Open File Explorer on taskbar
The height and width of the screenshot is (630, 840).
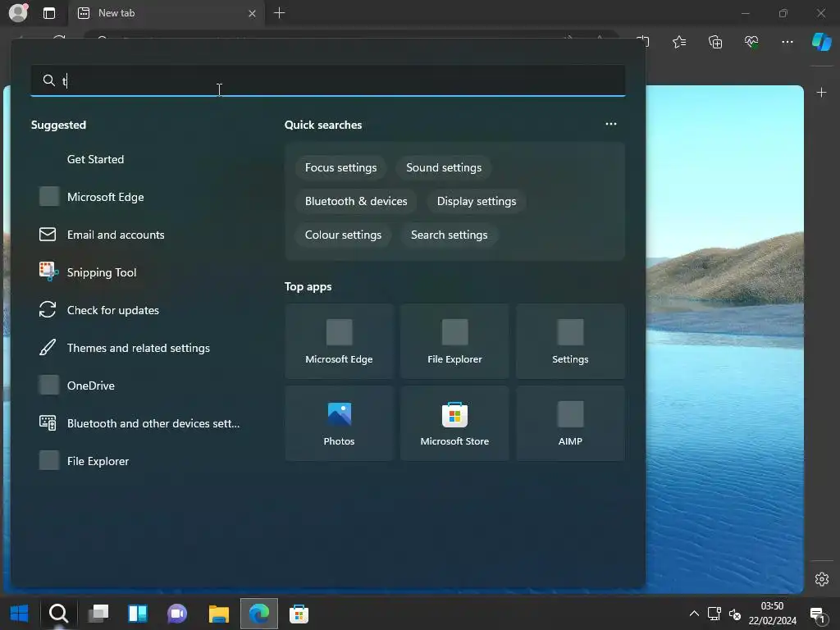click(x=218, y=614)
